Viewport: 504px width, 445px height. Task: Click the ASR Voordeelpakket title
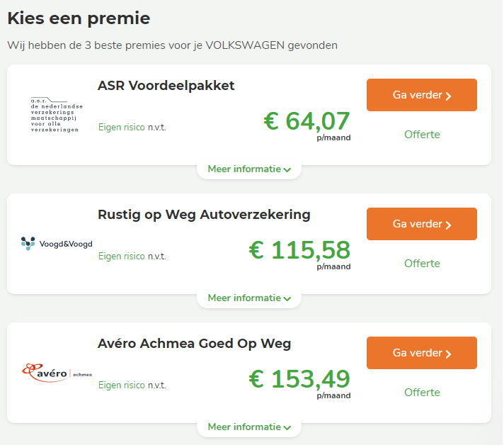tap(166, 86)
